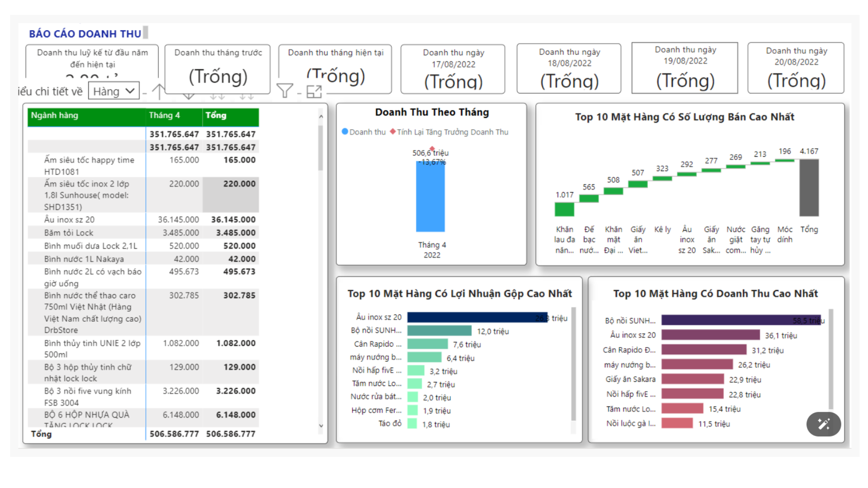Click the 506.586.777 grand total under Tháng 4
Image resolution: width=868 pixels, height=488 pixels.
(174, 434)
